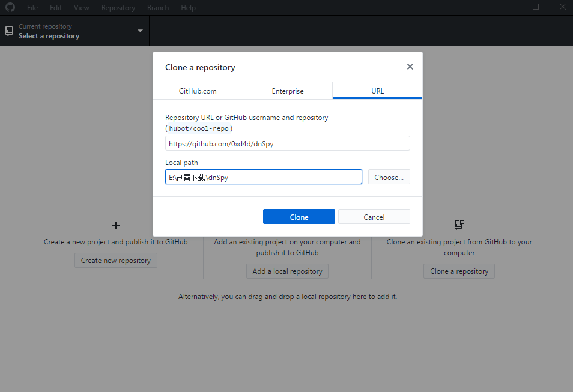This screenshot has height=392, width=573.
Task: Expand the Current repository dropdown arrow
Action: pos(140,31)
